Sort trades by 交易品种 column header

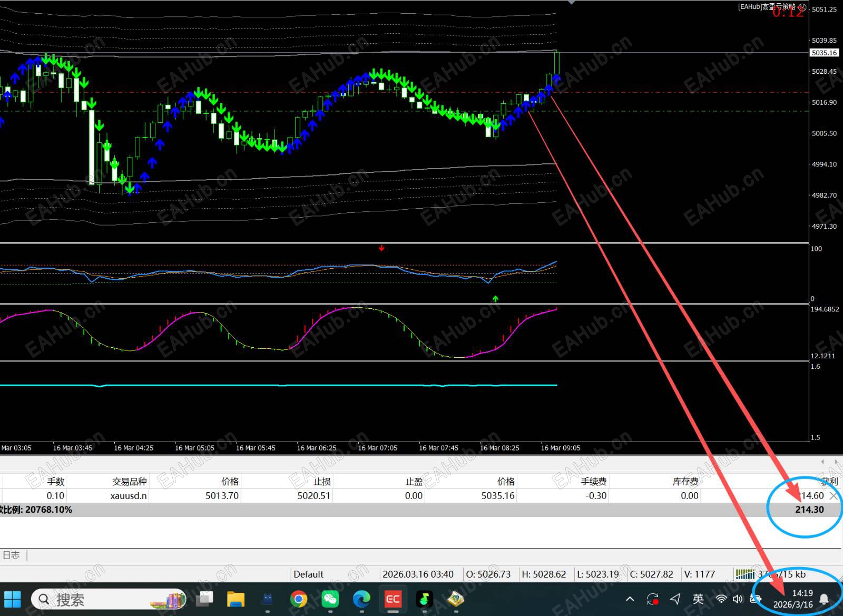click(x=129, y=482)
